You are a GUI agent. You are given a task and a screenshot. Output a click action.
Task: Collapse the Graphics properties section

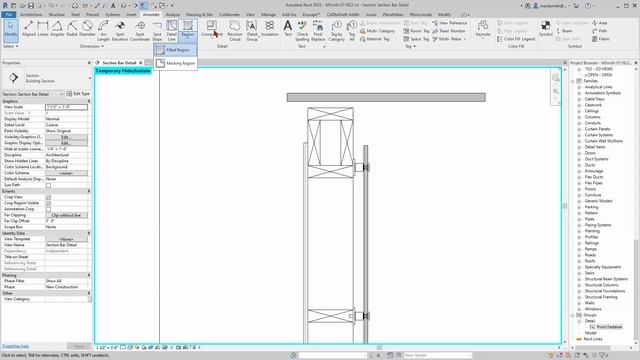tap(89, 101)
